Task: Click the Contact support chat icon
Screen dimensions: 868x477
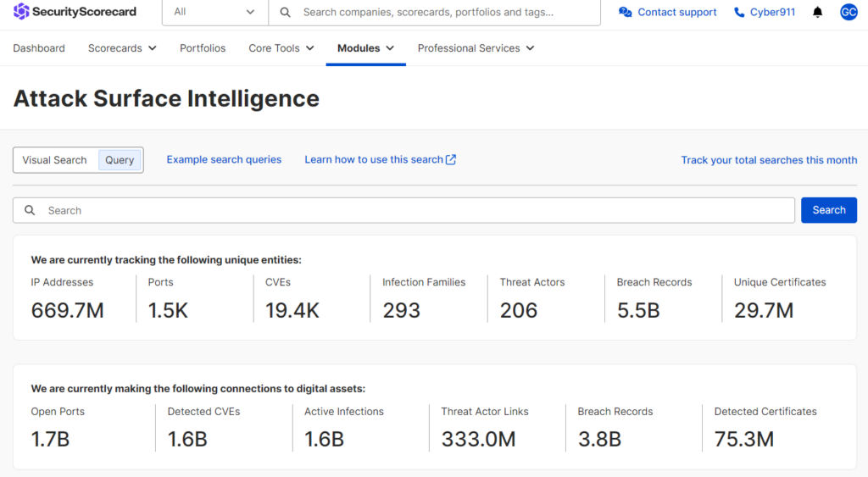Action: [x=626, y=12]
